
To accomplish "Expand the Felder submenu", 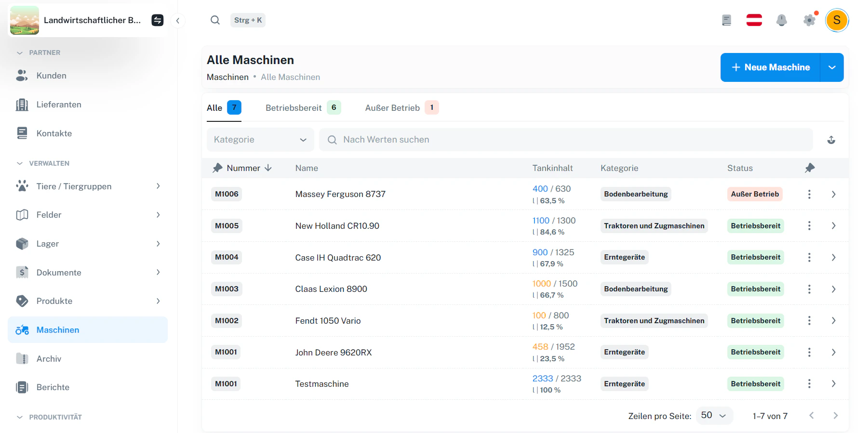I will [158, 215].
